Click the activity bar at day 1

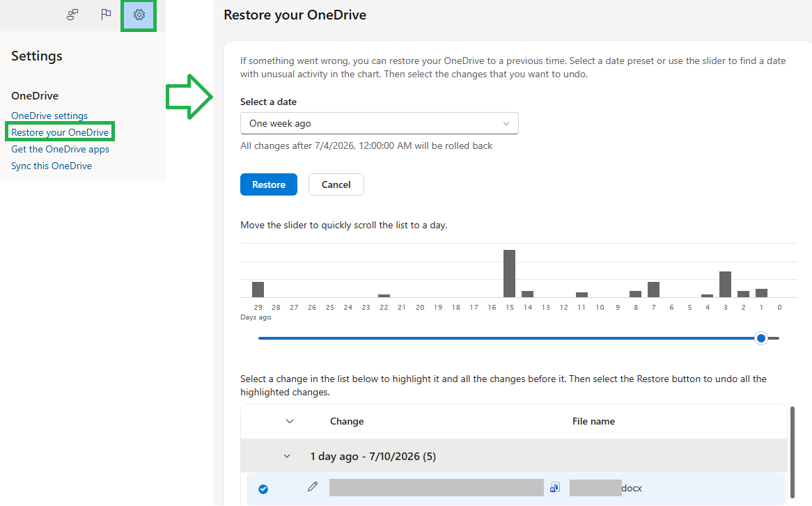point(761,293)
